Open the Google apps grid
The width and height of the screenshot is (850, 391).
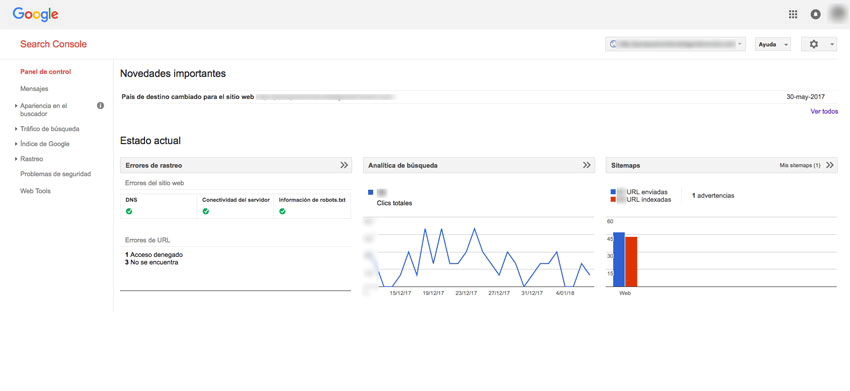[793, 15]
